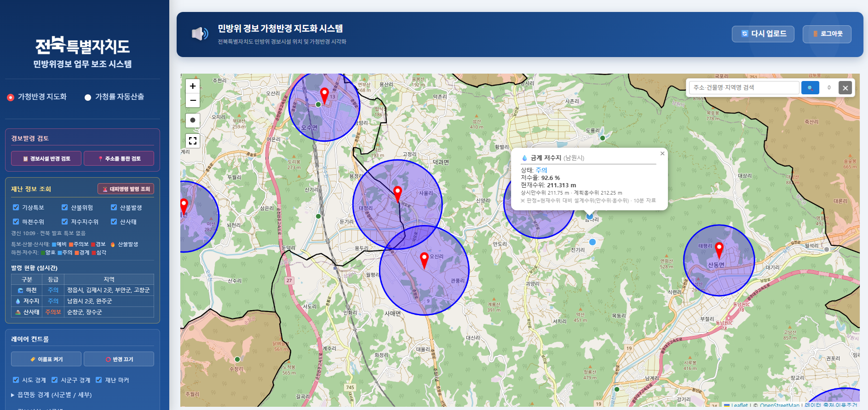Close the 금계 저수지 popup
The image size is (868, 410).
pos(662,154)
